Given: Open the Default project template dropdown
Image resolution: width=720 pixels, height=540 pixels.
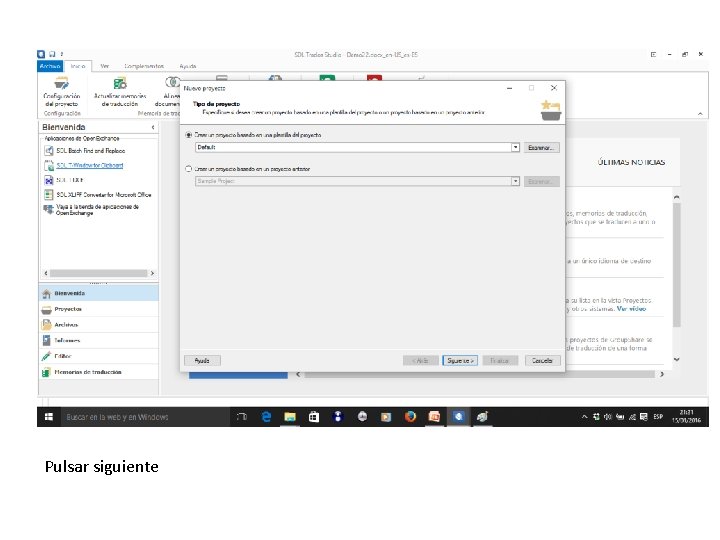Looking at the screenshot, I should click(x=515, y=147).
